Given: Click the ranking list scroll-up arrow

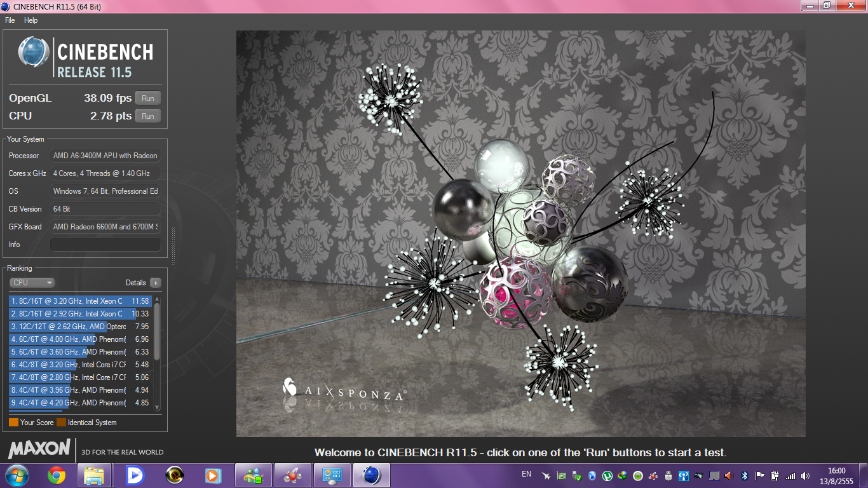Looking at the screenshot, I should (x=157, y=299).
